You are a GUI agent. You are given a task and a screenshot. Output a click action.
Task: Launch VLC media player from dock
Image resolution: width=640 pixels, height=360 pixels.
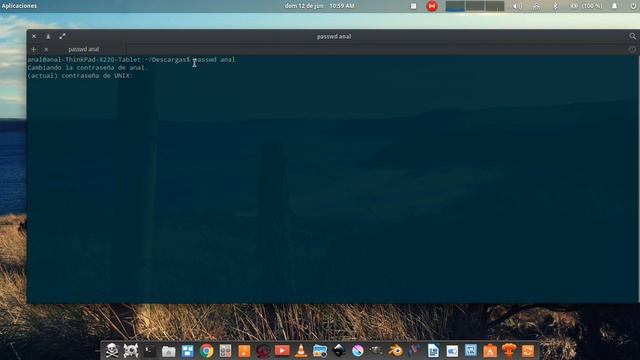point(301,351)
